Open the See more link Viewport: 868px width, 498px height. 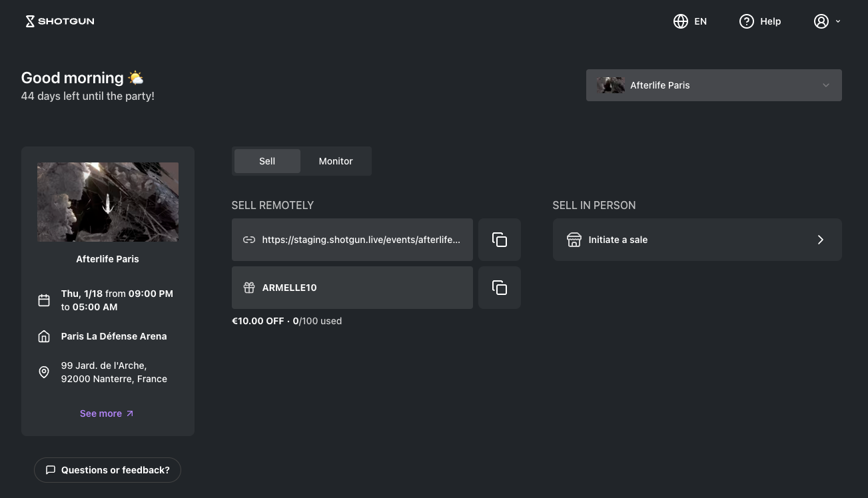pyautogui.click(x=107, y=413)
